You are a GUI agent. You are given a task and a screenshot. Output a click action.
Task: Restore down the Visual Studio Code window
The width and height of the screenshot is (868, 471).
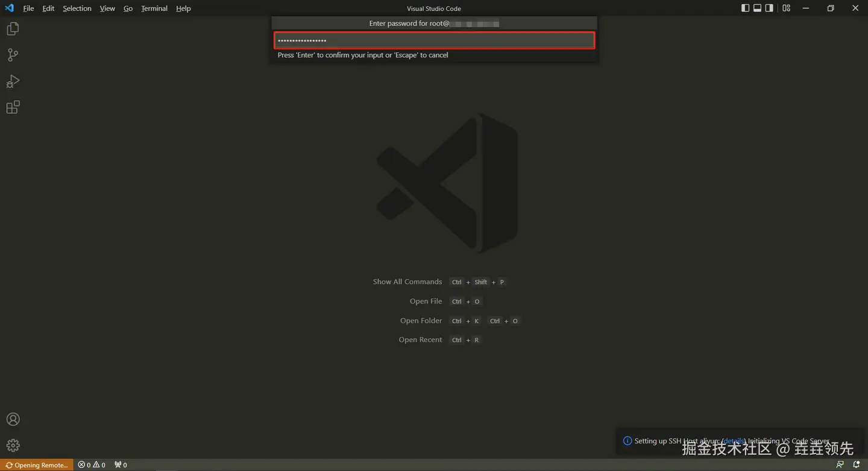point(831,8)
